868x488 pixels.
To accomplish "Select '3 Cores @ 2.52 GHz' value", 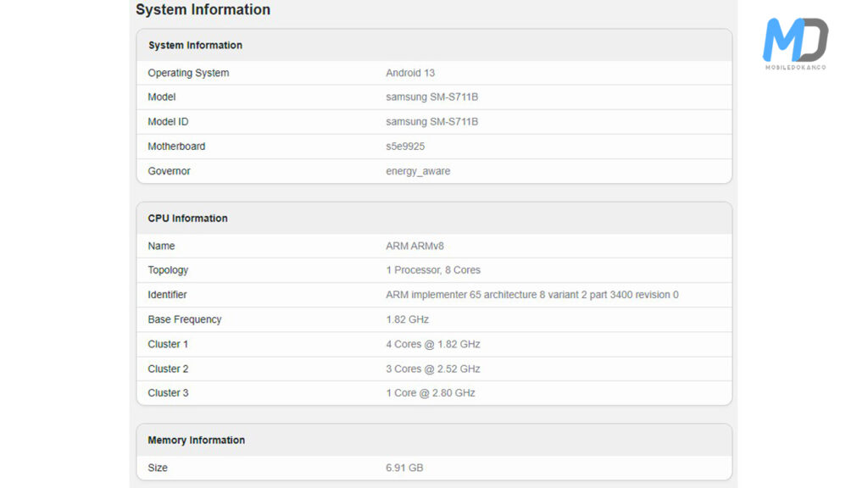I will (433, 369).
